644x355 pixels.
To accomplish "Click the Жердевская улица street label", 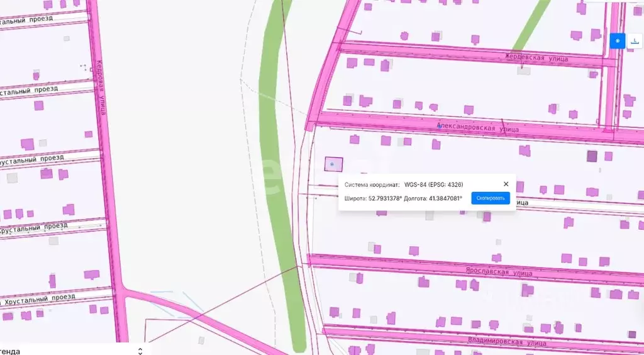I will click(x=536, y=59).
